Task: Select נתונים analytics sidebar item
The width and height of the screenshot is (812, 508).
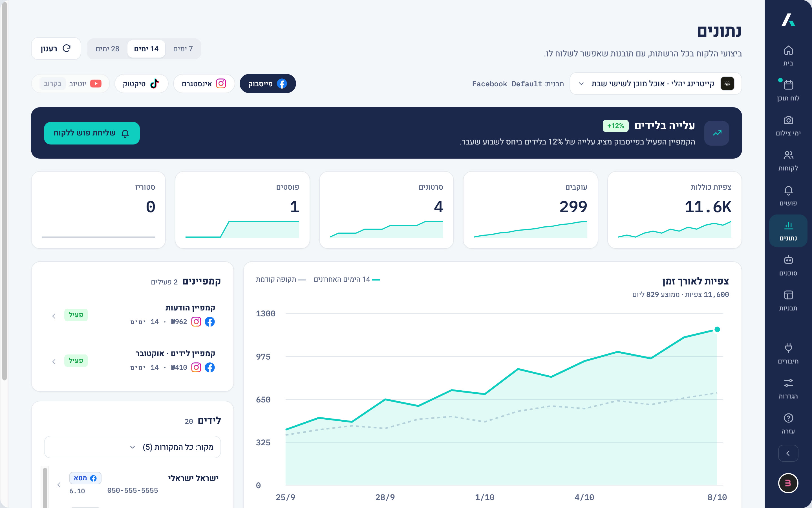Action: pos(788,231)
